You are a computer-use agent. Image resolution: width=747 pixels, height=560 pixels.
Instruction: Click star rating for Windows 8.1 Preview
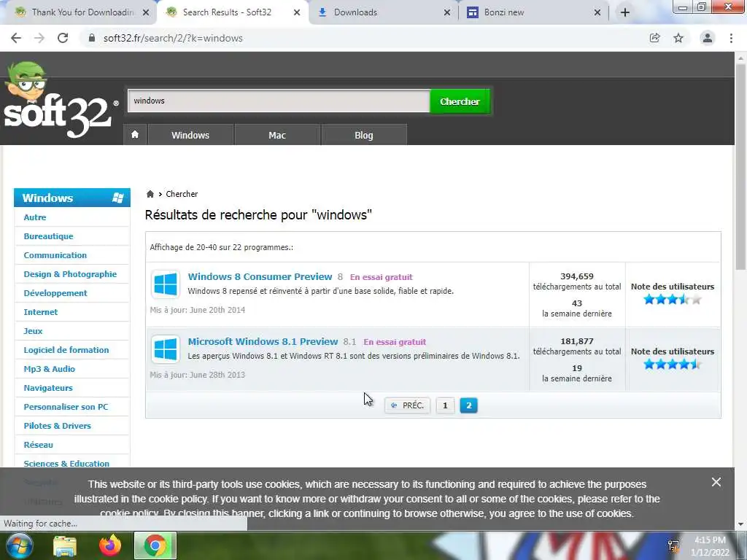pos(672,365)
